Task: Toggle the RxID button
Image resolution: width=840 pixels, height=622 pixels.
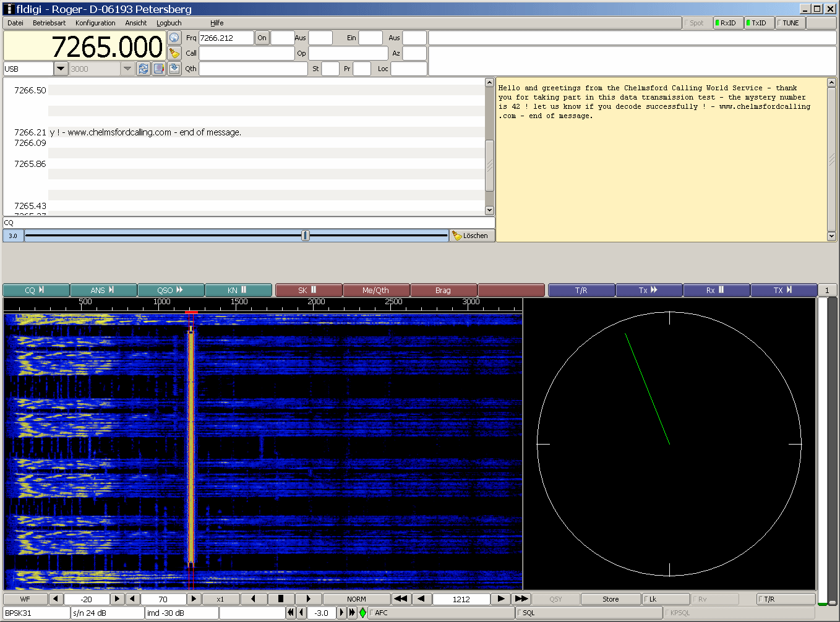Action: pyautogui.click(x=727, y=23)
